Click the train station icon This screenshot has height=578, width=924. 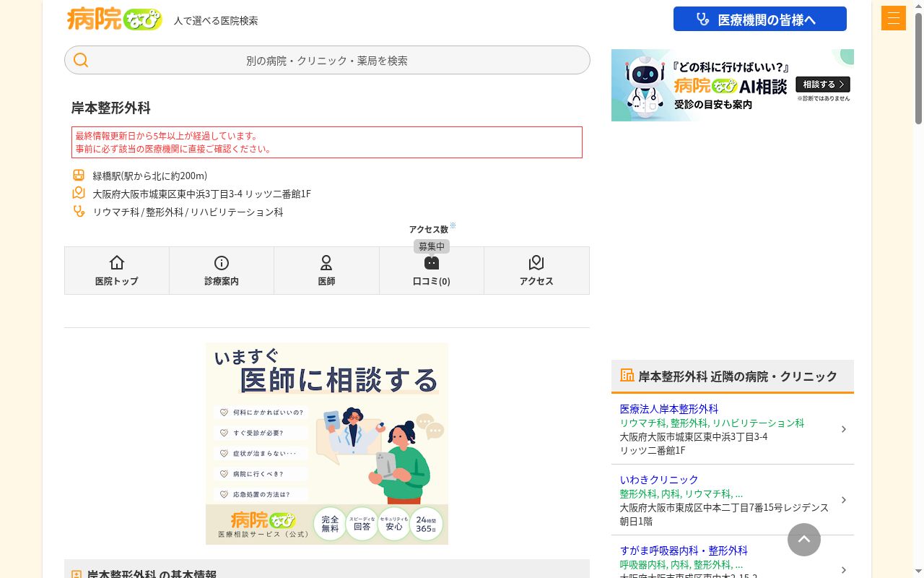[x=79, y=176]
